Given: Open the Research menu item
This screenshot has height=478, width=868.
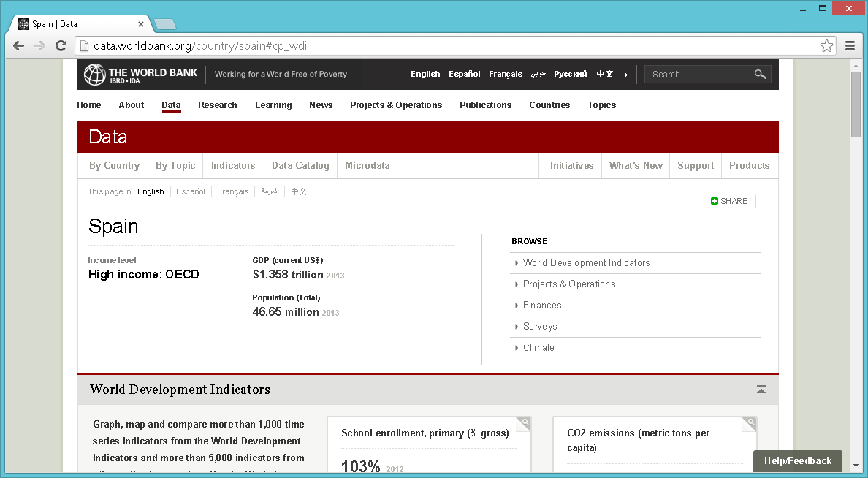Looking at the screenshot, I should click(218, 105).
